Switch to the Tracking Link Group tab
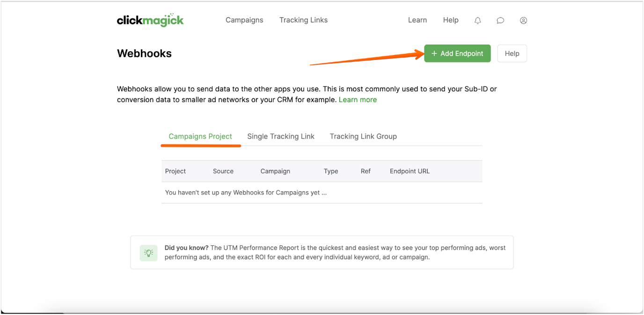644x315 pixels. (363, 136)
